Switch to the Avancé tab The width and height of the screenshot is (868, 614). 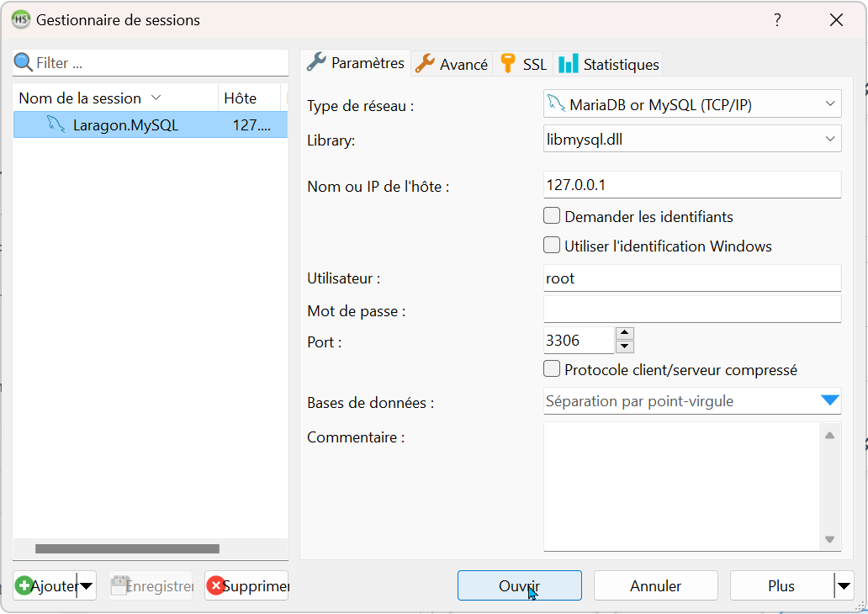point(453,64)
